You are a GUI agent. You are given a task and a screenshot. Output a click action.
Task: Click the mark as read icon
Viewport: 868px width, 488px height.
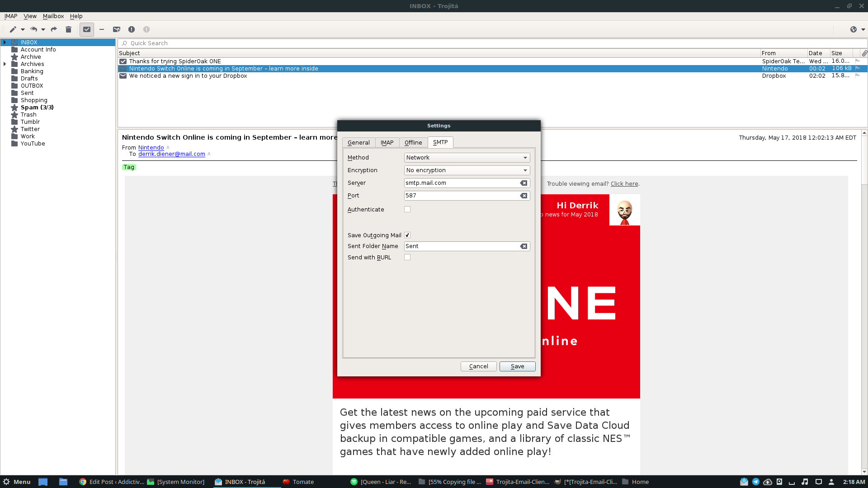coord(86,28)
